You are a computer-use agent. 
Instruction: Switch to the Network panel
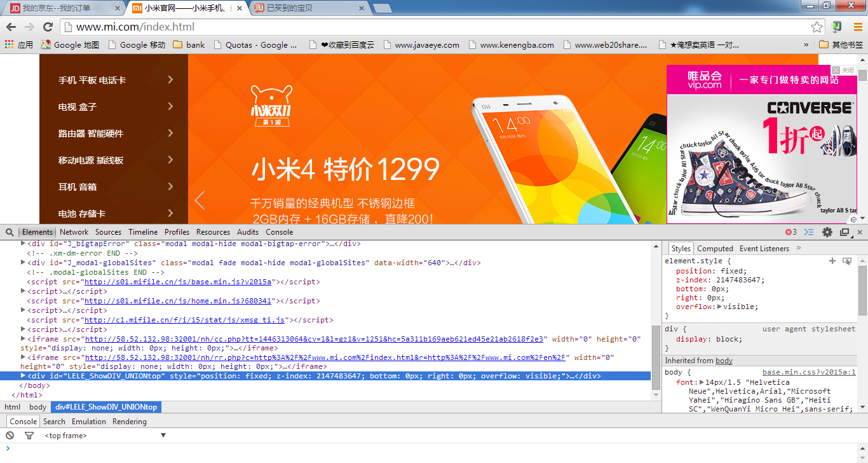pyautogui.click(x=74, y=232)
